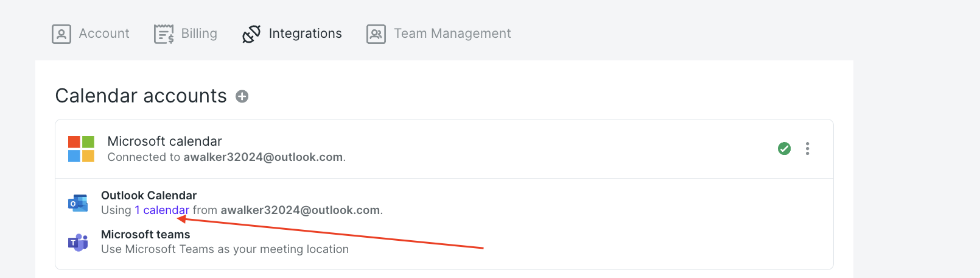This screenshot has height=278, width=980.
Task: Click the Billing receipt icon
Action: (x=164, y=34)
